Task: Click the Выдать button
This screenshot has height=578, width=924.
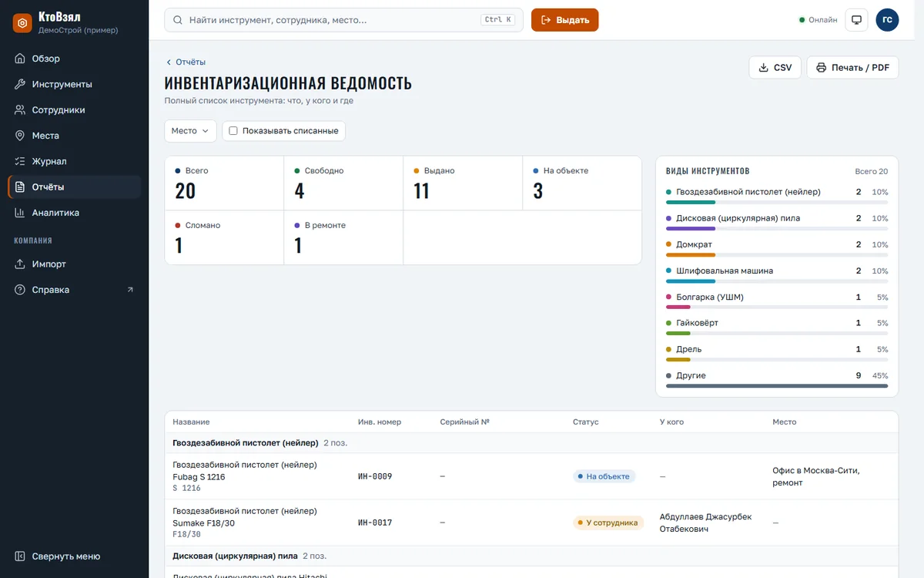Action: click(x=564, y=20)
